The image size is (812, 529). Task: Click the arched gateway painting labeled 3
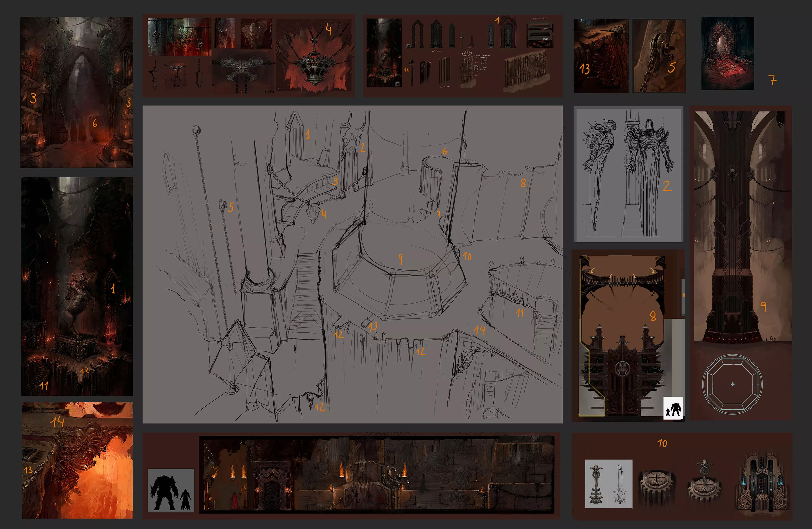click(x=77, y=92)
